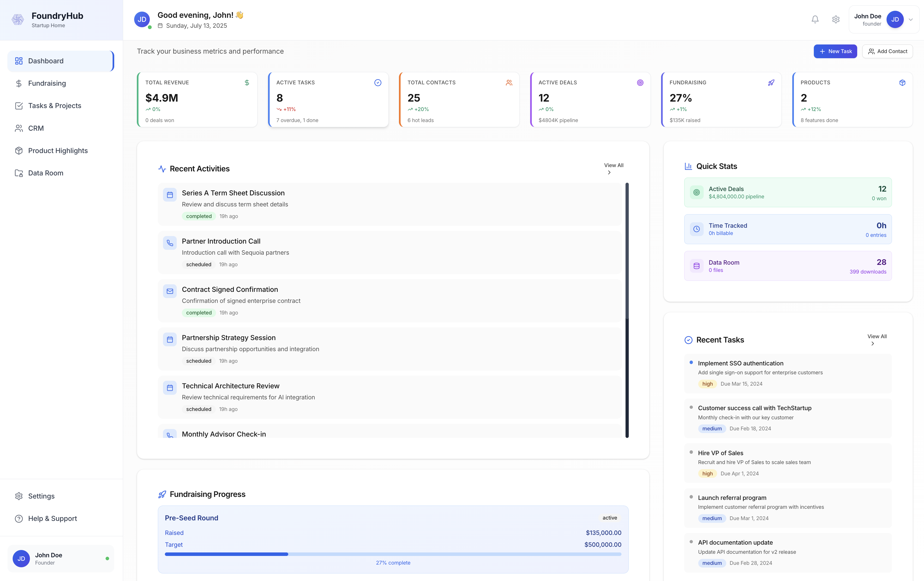Open Data Room in the sidebar
This screenshot has height=581, width=924.
[x=61, y=173]
